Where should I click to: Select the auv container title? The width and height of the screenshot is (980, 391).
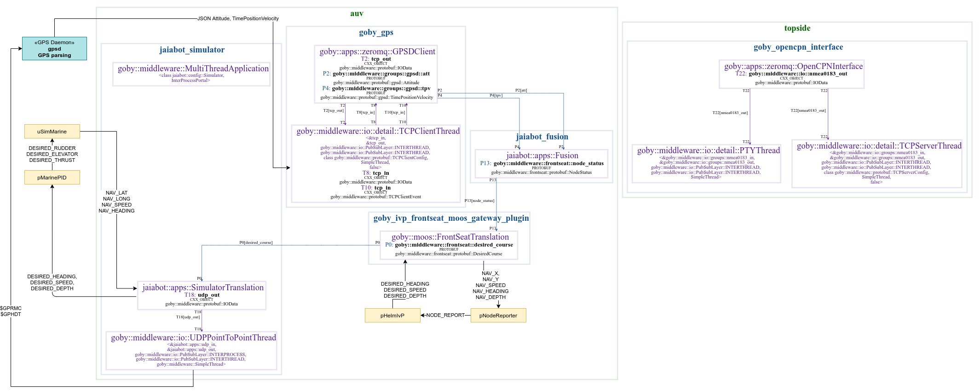(357, 13)
